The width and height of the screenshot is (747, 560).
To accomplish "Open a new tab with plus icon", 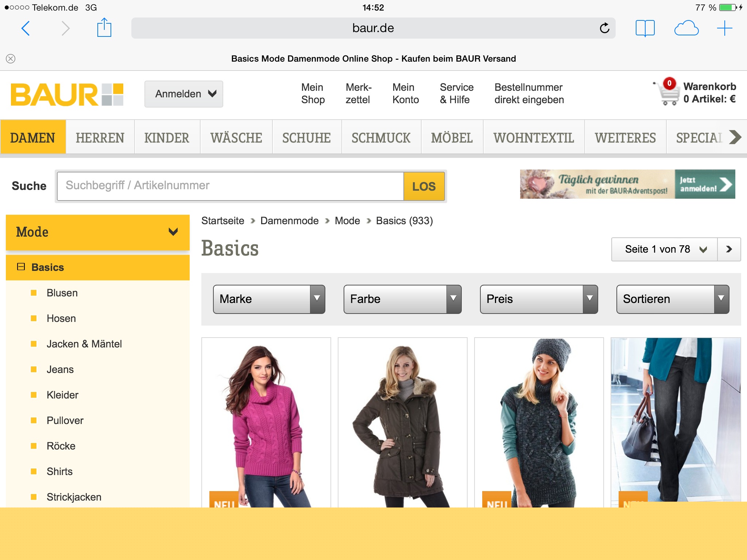I will (724, 28).
